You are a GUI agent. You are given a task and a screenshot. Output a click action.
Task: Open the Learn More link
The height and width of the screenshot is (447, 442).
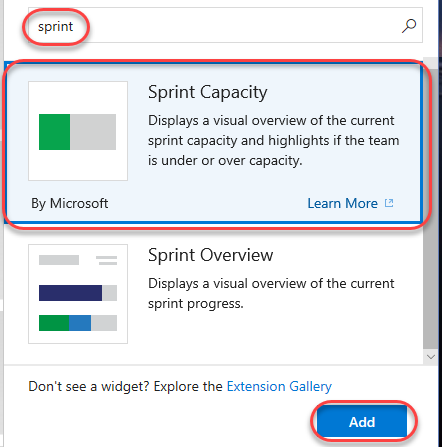coord(342,203)
